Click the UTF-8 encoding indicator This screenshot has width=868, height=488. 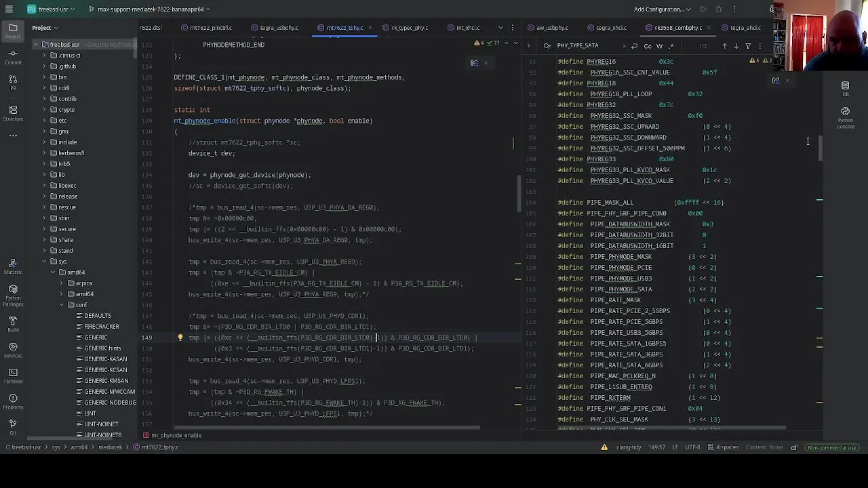[x=692, y=447]
